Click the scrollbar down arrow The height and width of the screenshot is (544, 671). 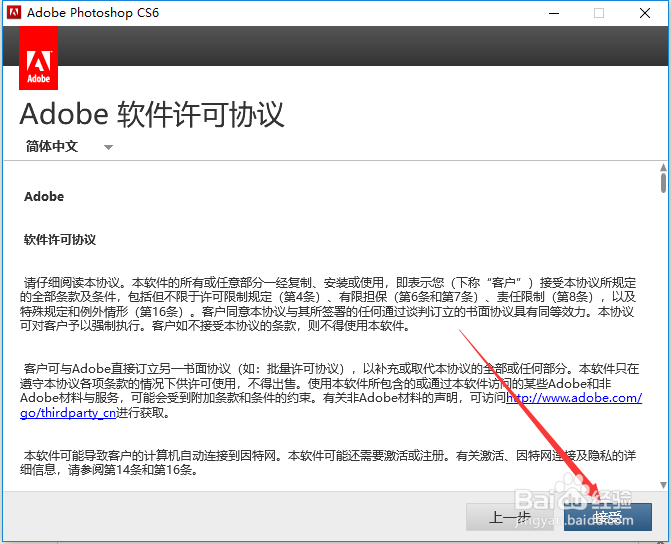pos(663,485)
